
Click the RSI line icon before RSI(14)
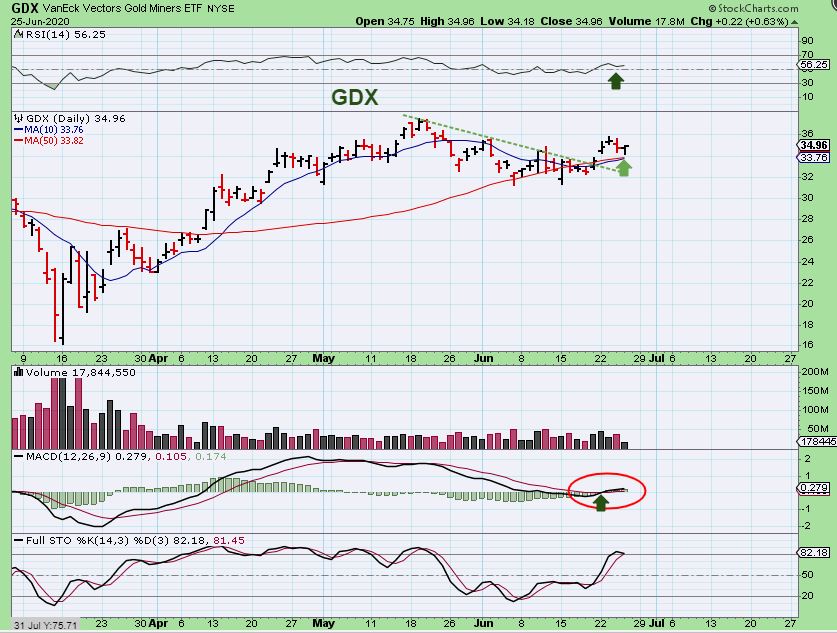click(x=19, y=34)
